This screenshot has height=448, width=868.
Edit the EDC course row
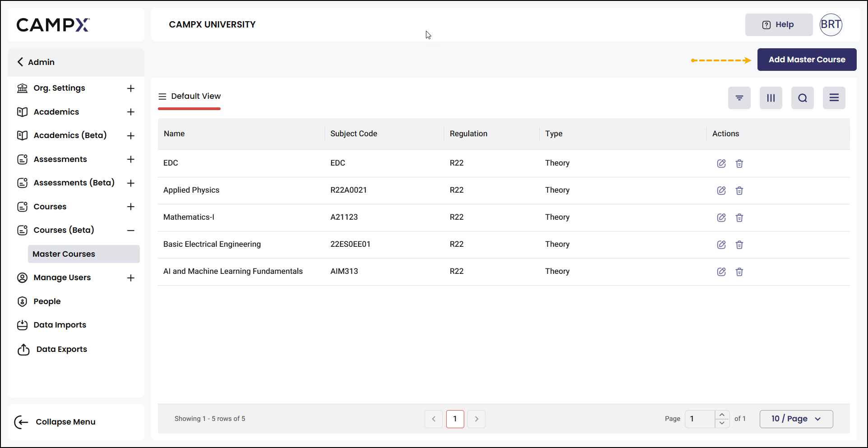point(721,163)
